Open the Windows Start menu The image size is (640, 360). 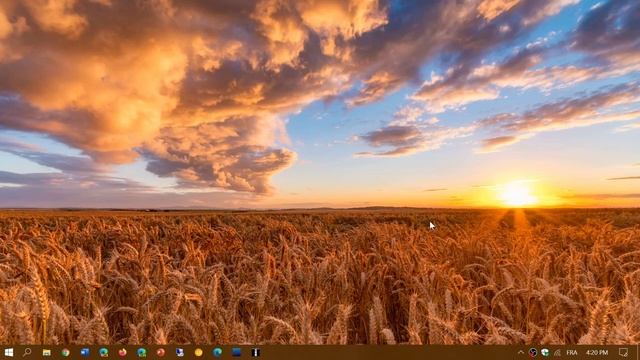coord(9,352)
